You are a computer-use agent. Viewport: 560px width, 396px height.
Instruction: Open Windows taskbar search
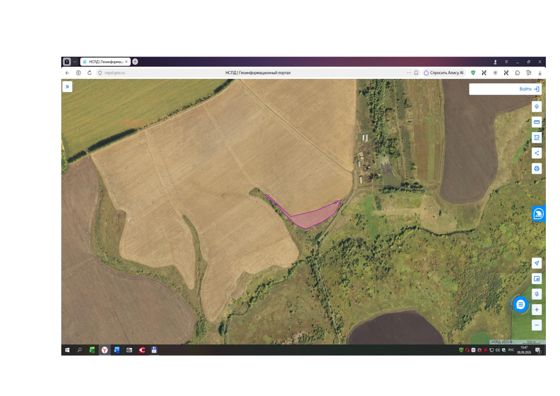[79, 350]
